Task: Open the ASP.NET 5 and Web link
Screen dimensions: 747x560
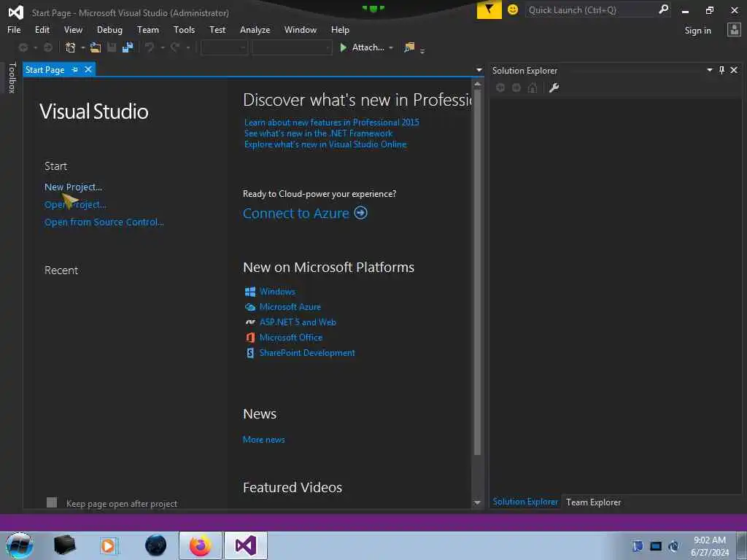Action: click(x=298, y=322)
